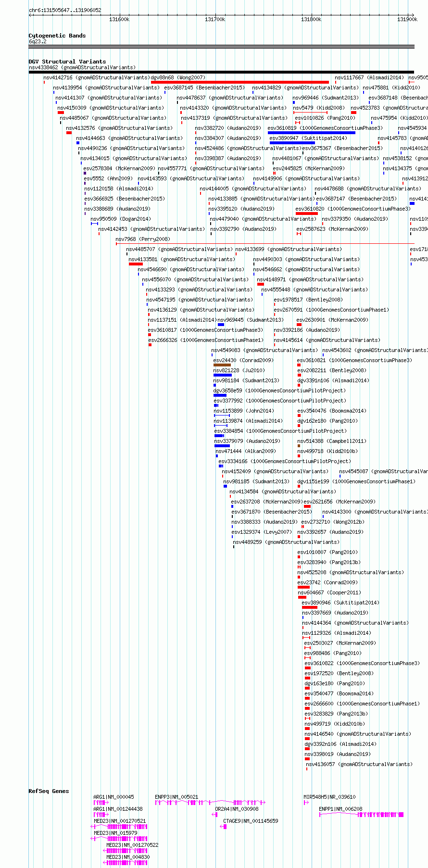Click the DGV Structural Variants track title
The height and width of the screenshot is (868, 428).
pyautogui.click(x=67, y=62)
